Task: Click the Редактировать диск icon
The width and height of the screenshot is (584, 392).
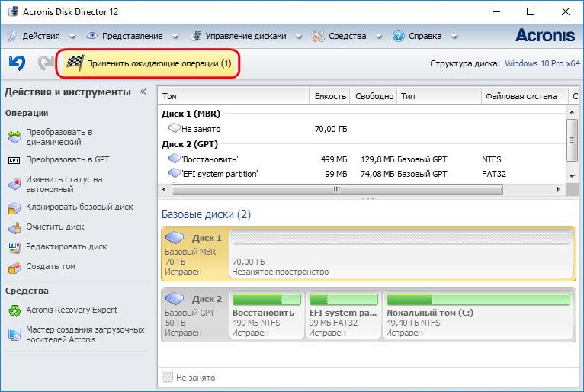Action: (14, 247)
